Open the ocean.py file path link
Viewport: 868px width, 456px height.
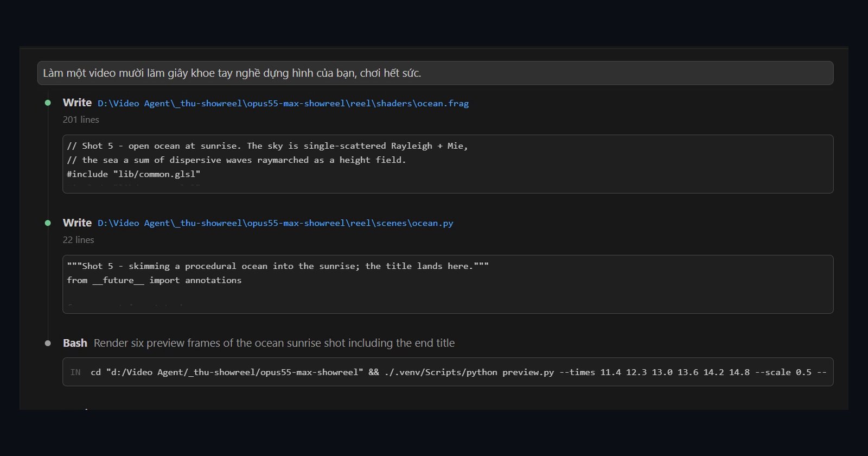tap(275, 223)
